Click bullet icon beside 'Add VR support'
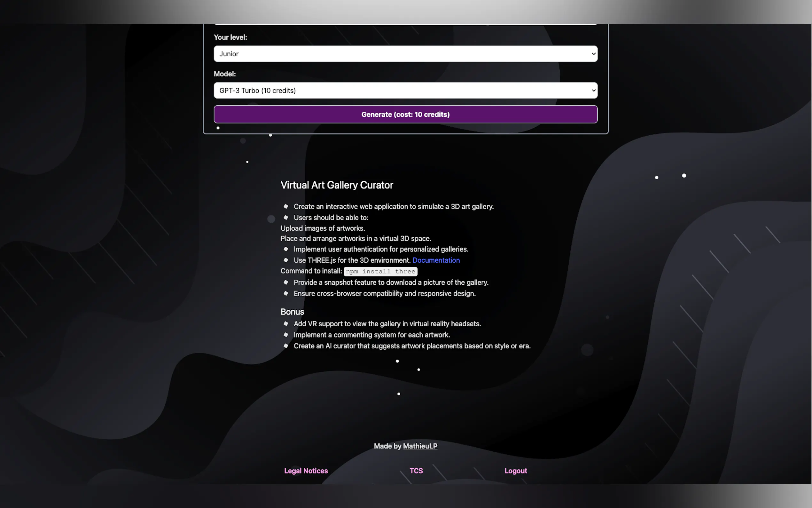This screenshot has height=508, width=812. [x=286, y=323]
